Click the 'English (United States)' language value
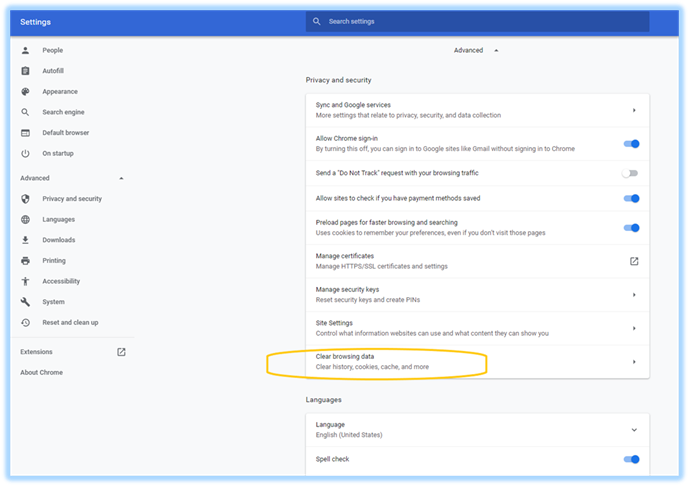Image resolution: width=689 pixels, height=486 pixels. click(349, 435)
